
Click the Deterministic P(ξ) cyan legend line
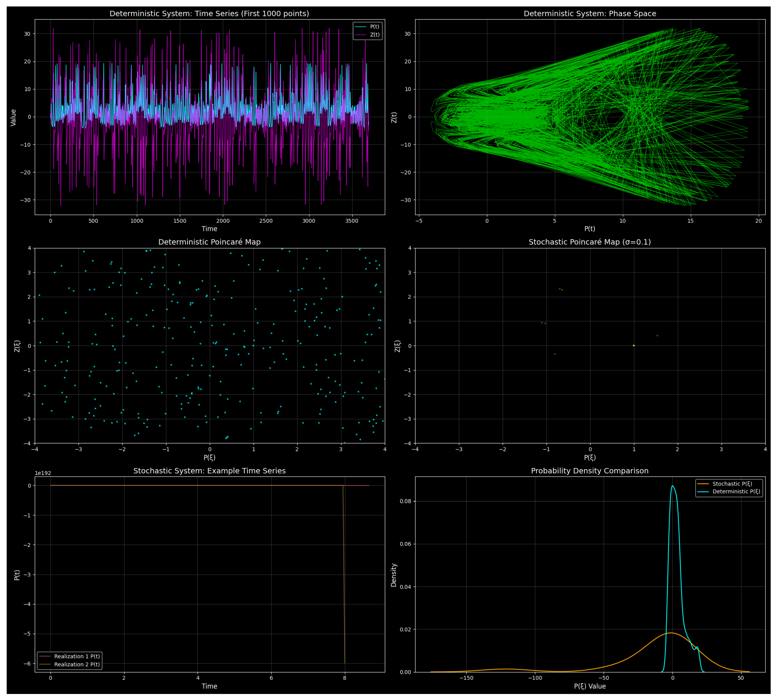703,492
